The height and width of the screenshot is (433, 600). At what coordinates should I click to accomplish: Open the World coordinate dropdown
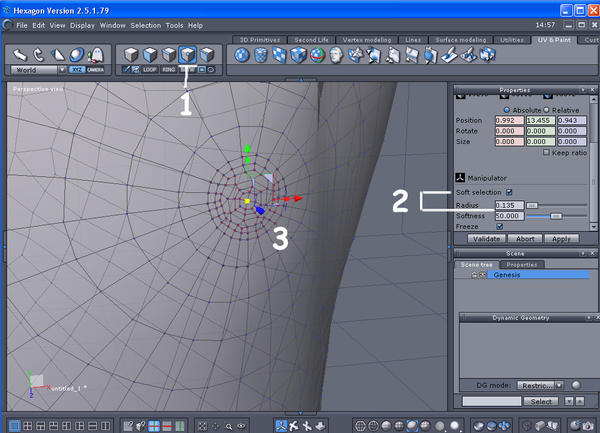coord(38,70)
